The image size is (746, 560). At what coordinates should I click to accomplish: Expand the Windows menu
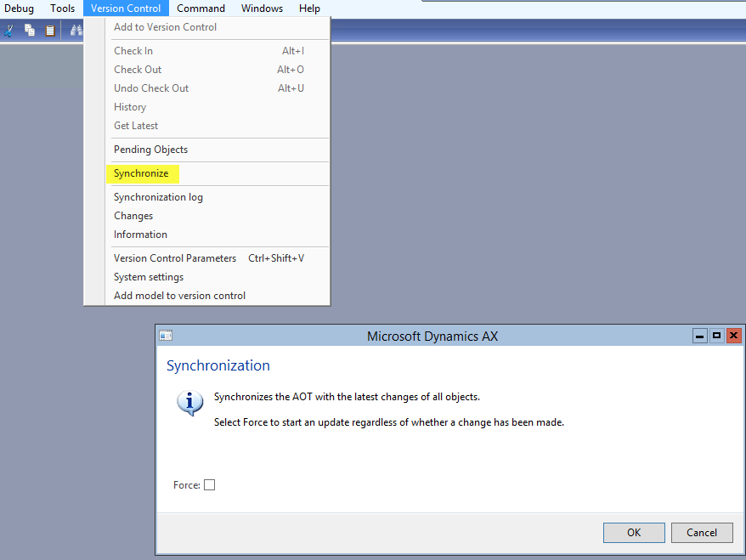pyautogui.click(x=262, y=8)
